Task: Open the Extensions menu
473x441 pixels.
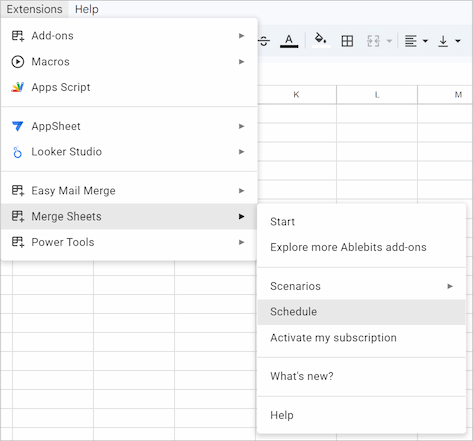Action: click(34, 9)
